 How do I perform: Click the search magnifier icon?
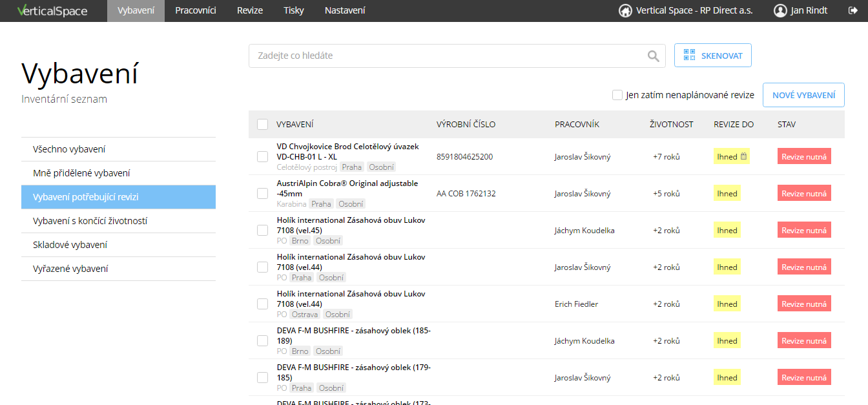[654, 56]
